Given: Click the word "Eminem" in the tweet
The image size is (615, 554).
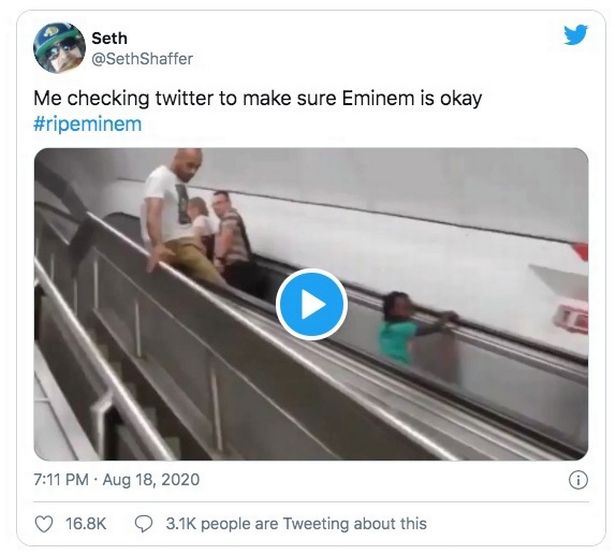Looking at the screenshot, I should point(378,98).
